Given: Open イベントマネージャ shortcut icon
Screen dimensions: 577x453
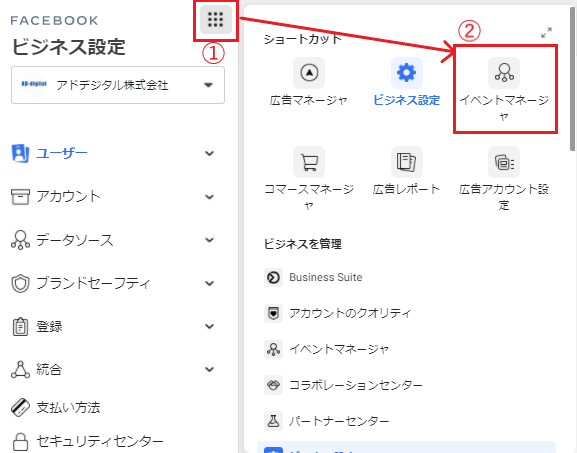Looking at the screenshot, I should click(x=504, y=72).
